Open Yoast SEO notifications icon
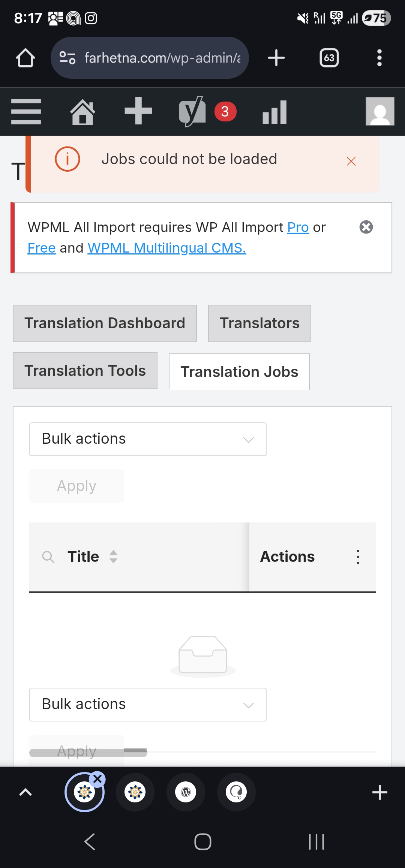This screenshot has height=868, width=405. point(192,112)
